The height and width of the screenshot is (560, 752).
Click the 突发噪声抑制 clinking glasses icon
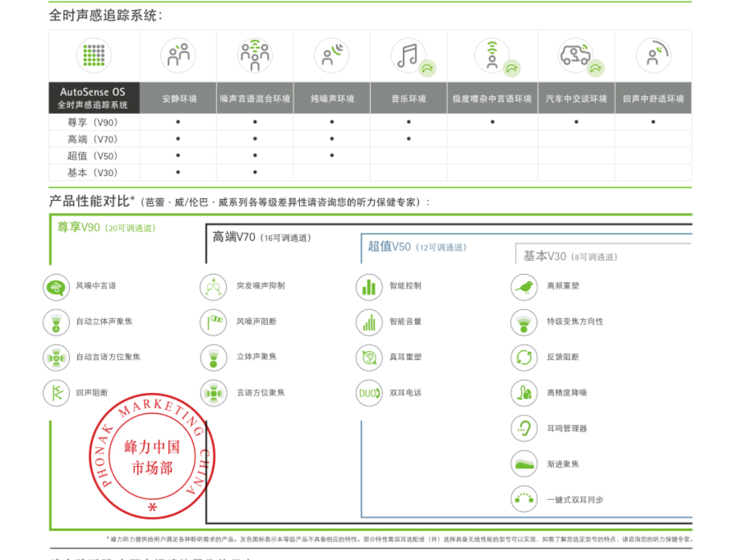click(214, 288)
